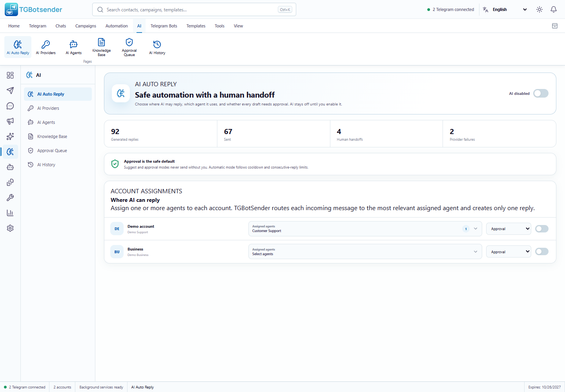Open the Telegram Bots tab
The image size is (565, 392).
(164, 26)
